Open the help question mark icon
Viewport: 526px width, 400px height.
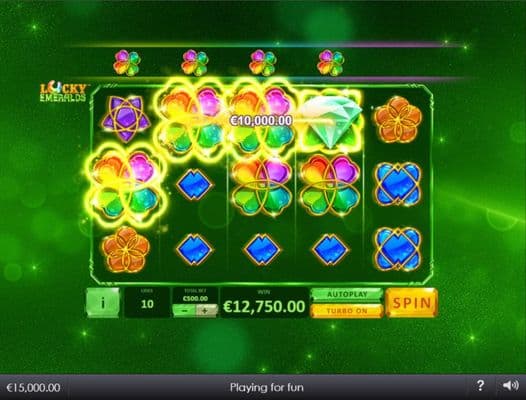[x=480, y=385]
